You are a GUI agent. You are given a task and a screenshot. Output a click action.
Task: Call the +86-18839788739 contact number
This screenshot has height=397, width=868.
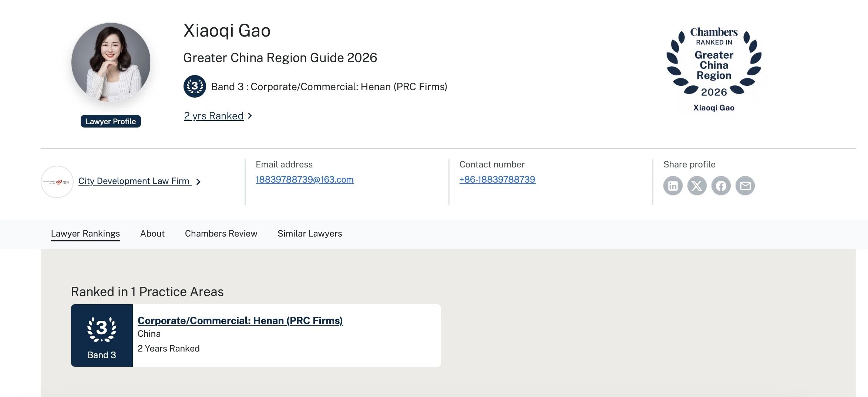[x=497, y=180]
